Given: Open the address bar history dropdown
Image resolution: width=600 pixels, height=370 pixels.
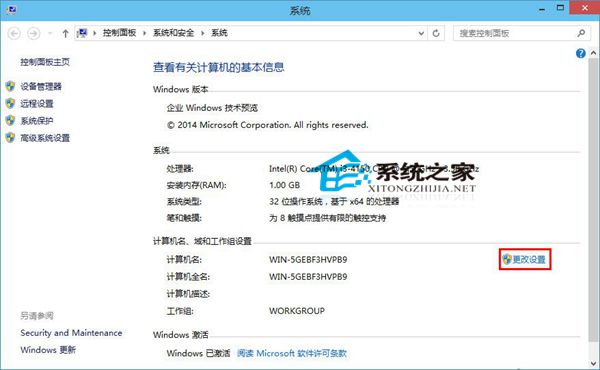Looking at the screenshot, I should [x=421, y=33].
